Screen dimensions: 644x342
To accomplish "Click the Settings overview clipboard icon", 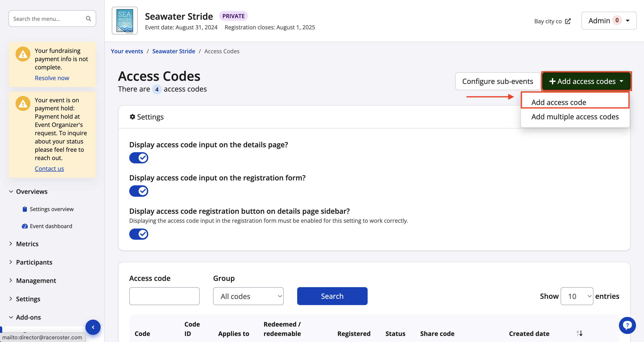I will (25, 209).
